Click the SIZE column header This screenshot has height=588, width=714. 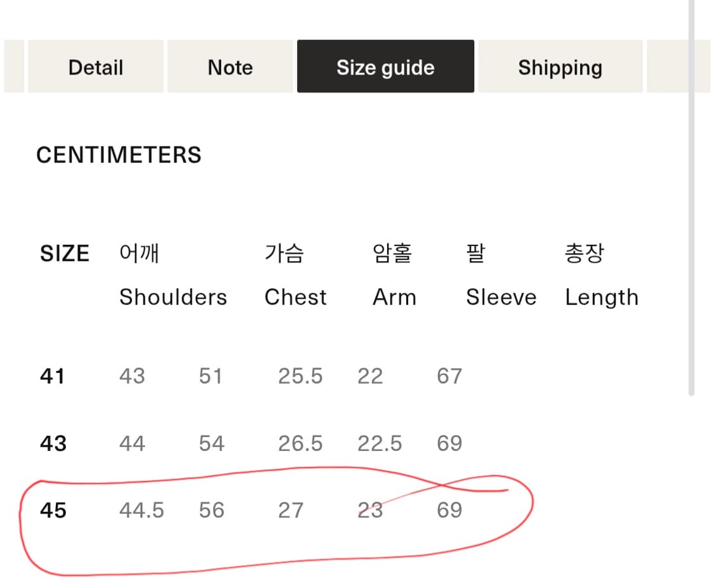(65, 254)
